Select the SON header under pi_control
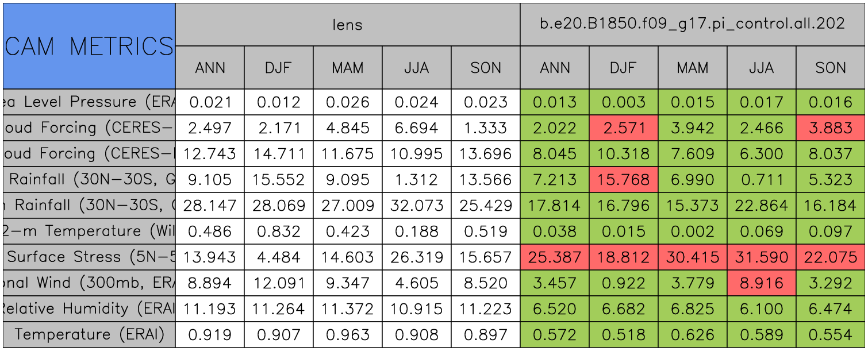 tap(831, 68)
